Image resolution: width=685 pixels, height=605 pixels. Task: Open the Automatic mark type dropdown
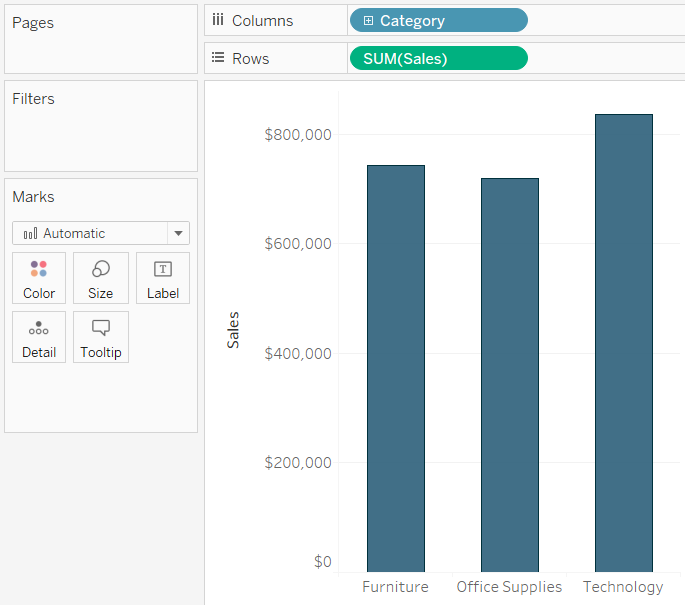pos(101,233)
